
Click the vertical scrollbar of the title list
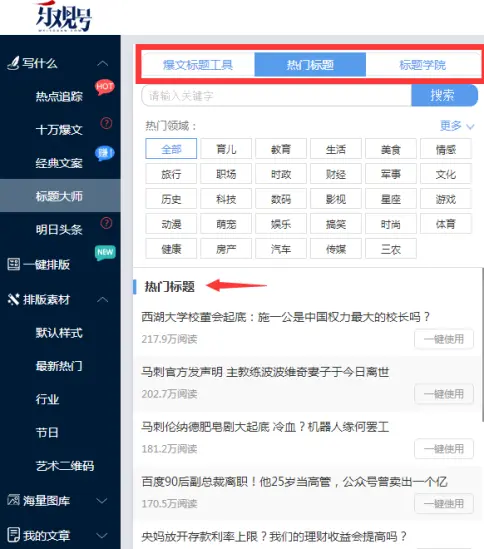483,345
